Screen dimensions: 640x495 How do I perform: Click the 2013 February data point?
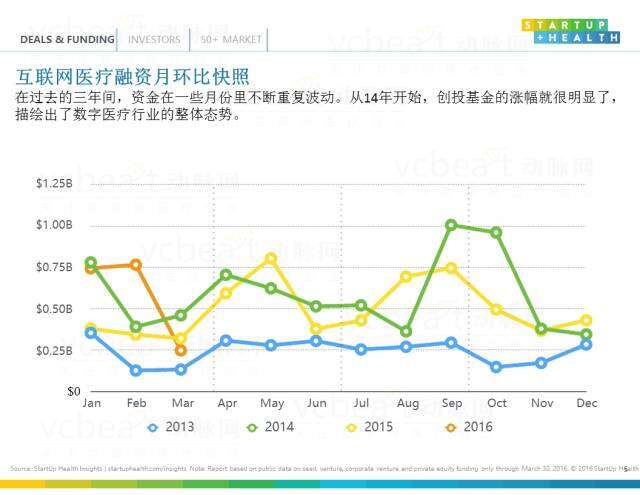136,370
